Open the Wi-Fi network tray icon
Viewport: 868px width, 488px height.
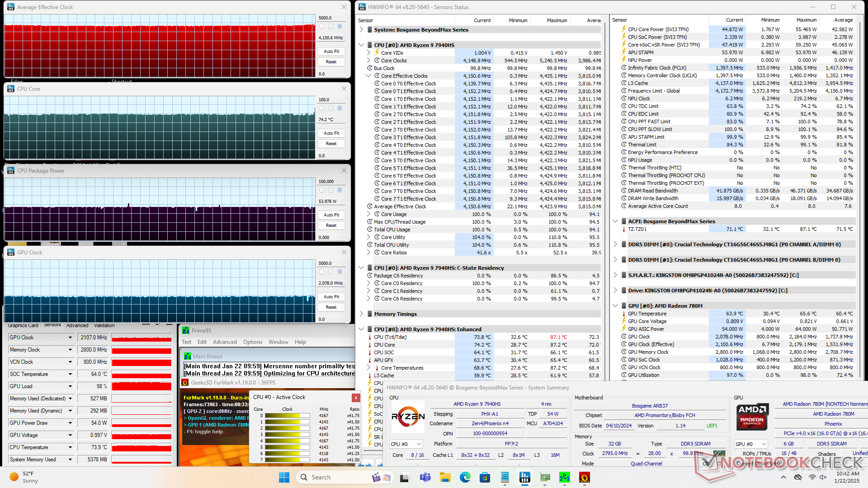[812, 477]
